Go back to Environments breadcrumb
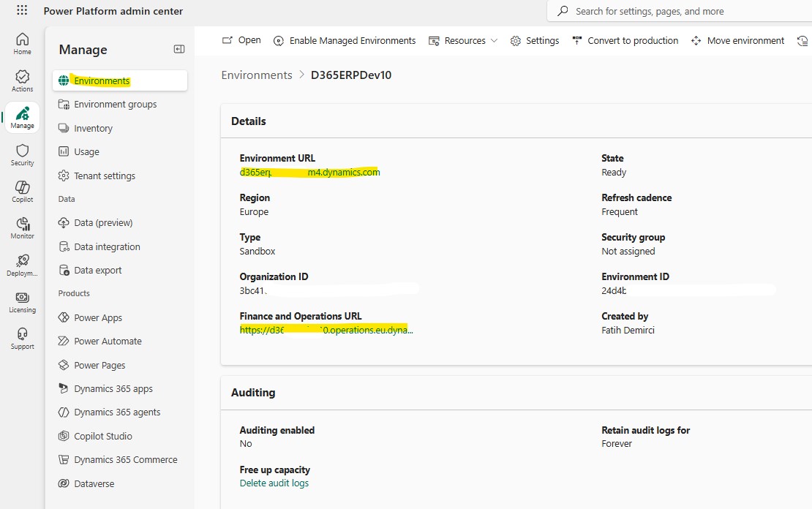Viewport: 812px width, 509px height. (x=257, y=75)
